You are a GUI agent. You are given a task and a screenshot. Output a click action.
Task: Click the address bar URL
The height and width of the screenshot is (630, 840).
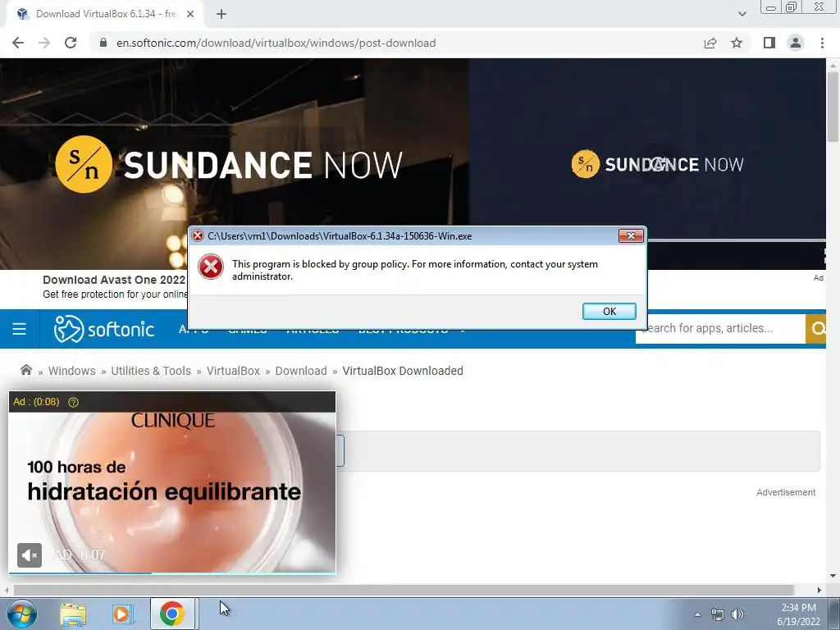coord(276,43)
